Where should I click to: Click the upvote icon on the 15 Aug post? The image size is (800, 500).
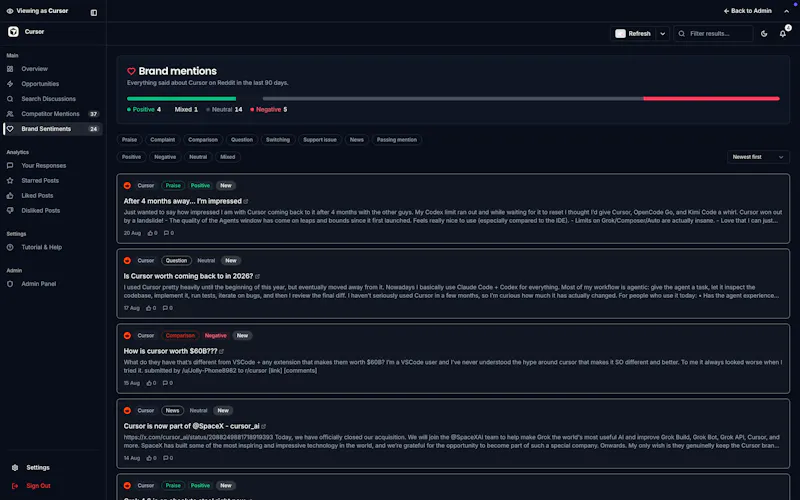149,383
